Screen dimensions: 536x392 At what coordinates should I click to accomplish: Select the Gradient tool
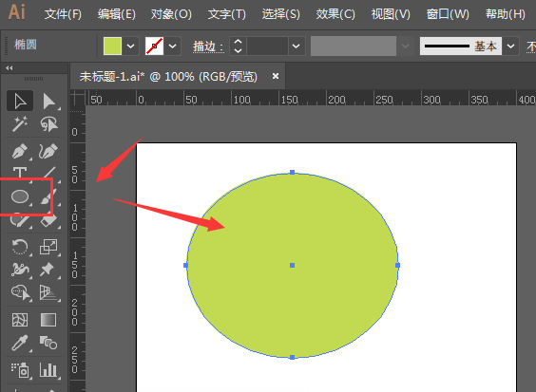[48, 320]
